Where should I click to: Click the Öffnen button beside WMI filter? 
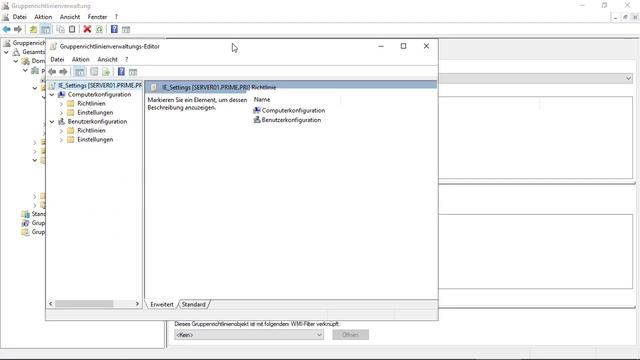click(x=350, y=335)
